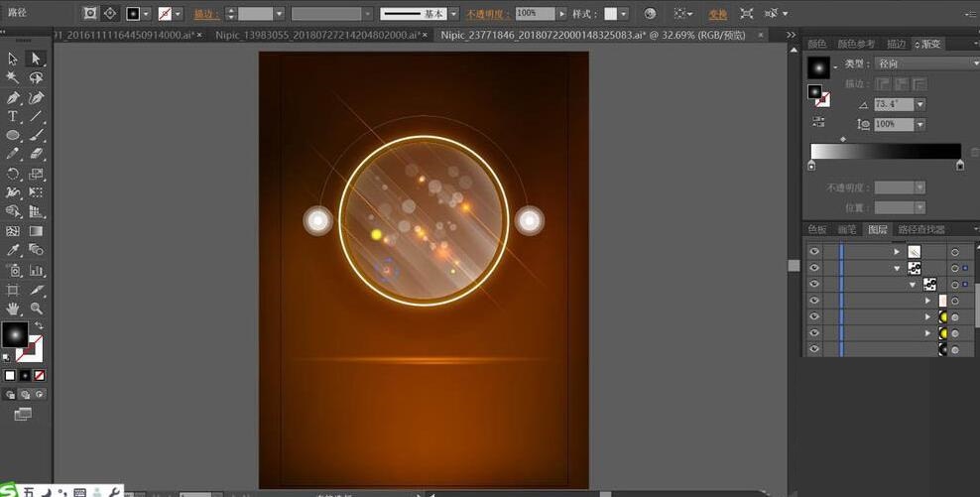Switch to the 颜色 panel tab
This screenshot has width=980, height=497.
pyautogui.click(x=816, y=44)
